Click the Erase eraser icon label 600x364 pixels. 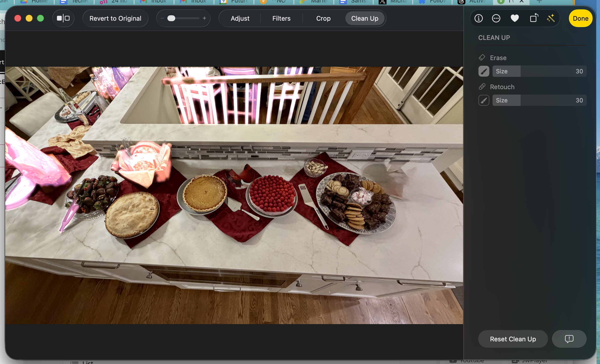pyautogui.click(x=482, y=58)
